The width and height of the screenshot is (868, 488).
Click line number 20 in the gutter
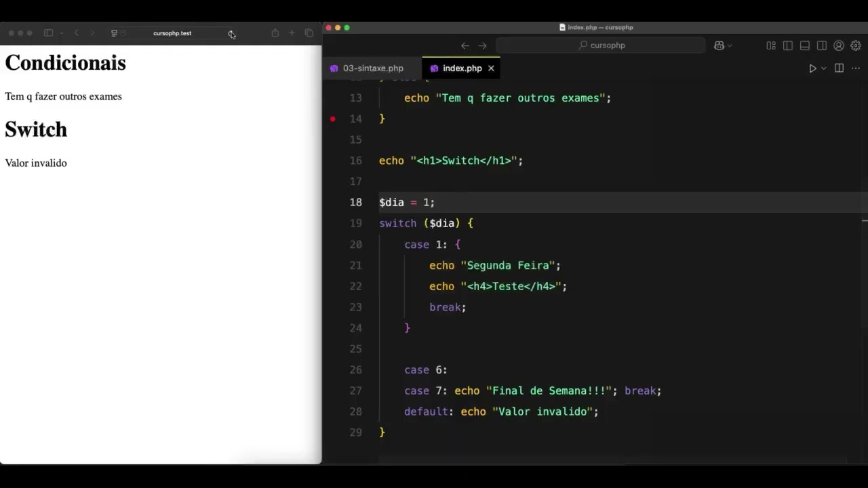[x=356, y=244]
